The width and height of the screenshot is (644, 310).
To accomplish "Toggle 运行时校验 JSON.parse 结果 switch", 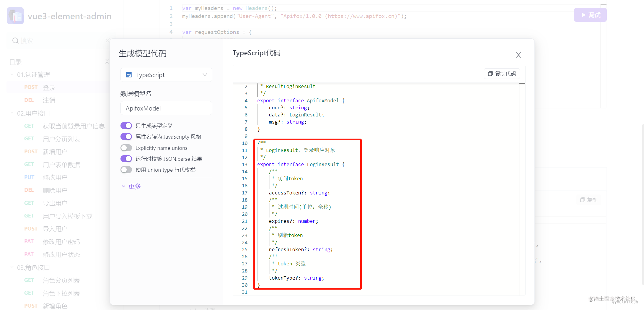I will tap(126, 159).
